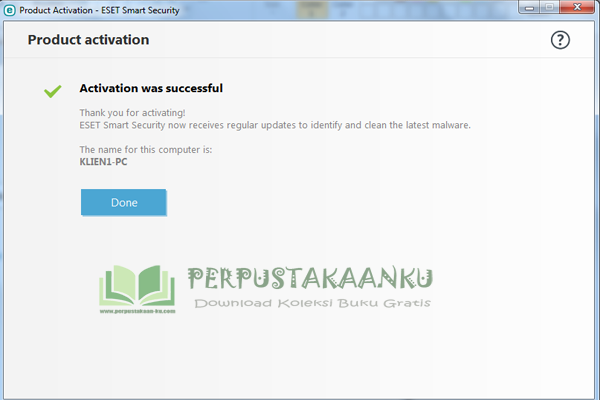600x400 pixels.
Task: Maximize the Product Activation window
Action: tap(549, 8)
